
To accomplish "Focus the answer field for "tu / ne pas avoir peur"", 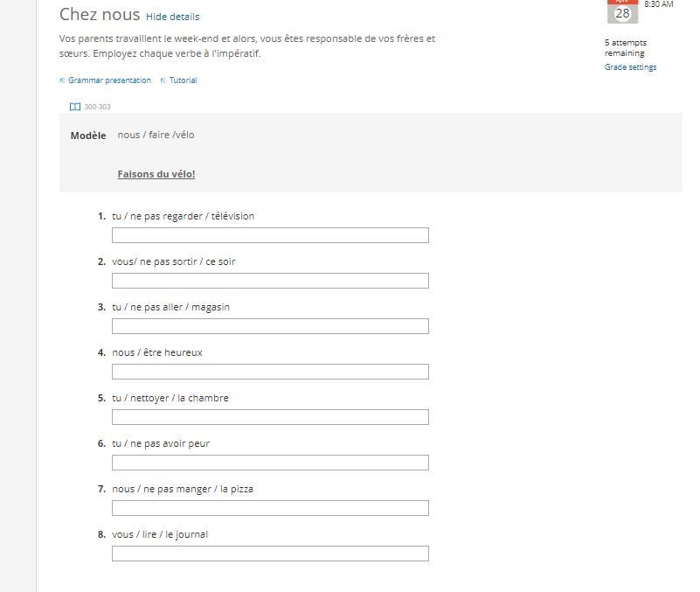I will point(270,463).
